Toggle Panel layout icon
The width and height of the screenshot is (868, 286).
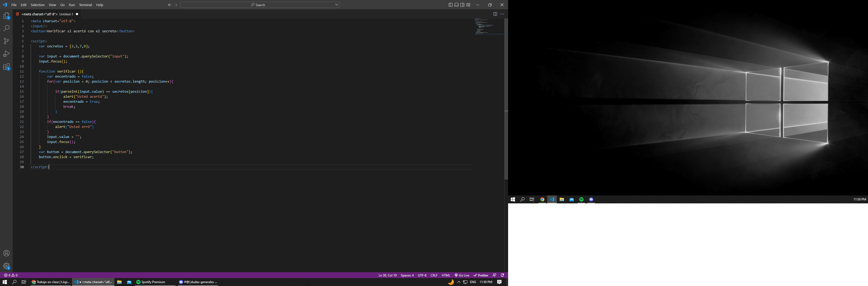coord(456,5)
